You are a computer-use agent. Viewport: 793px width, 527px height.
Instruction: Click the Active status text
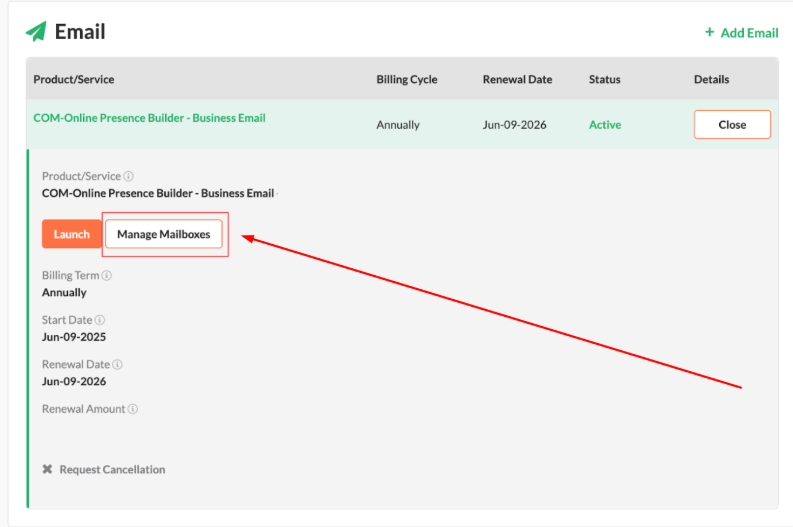605,125
